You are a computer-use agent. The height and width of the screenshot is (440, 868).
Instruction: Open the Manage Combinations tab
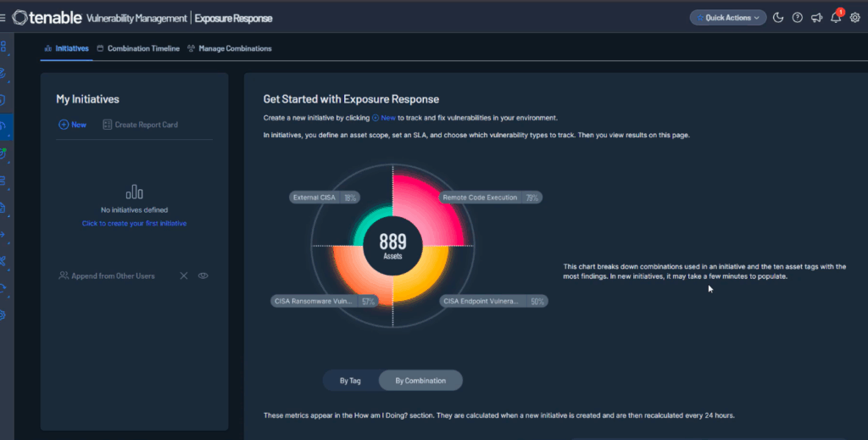tap(229, 49)
